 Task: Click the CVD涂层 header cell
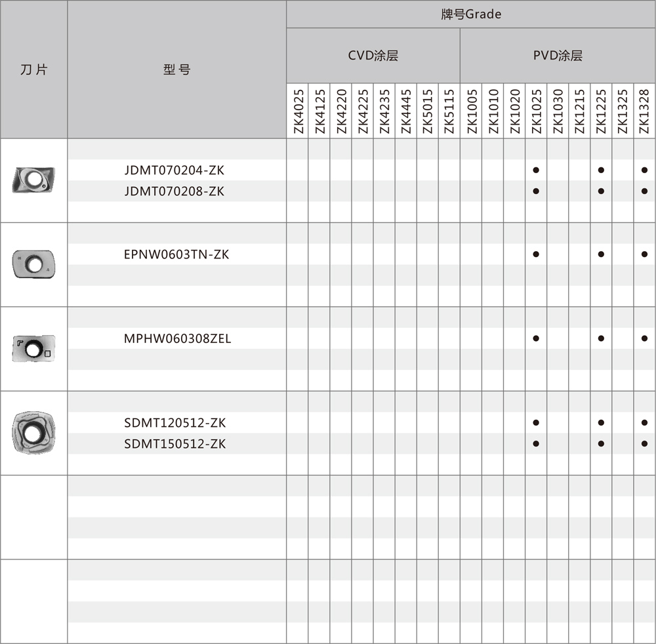click(373, 56)
